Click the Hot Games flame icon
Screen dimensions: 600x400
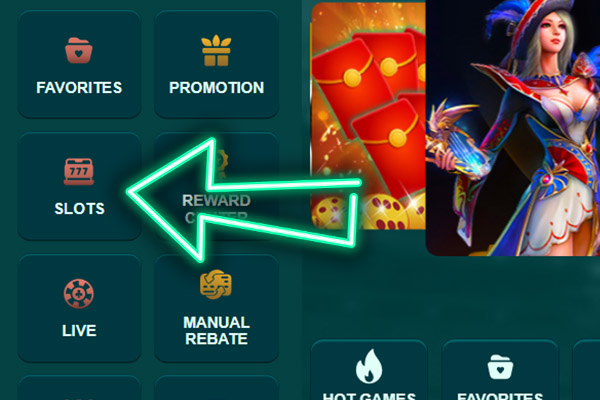(x=369, y=366)
